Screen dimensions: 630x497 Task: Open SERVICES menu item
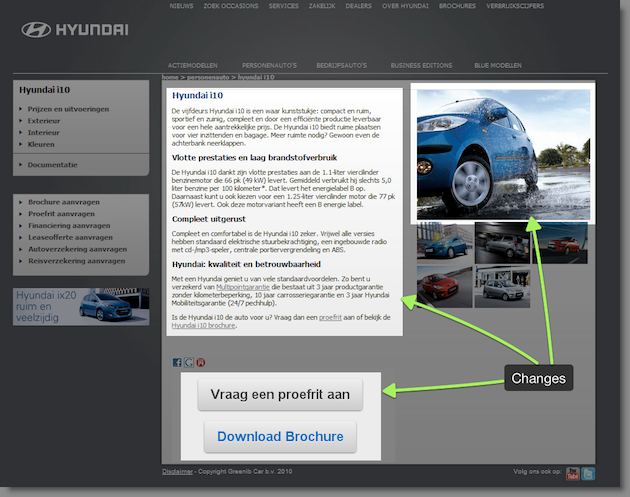pos(284,6)
